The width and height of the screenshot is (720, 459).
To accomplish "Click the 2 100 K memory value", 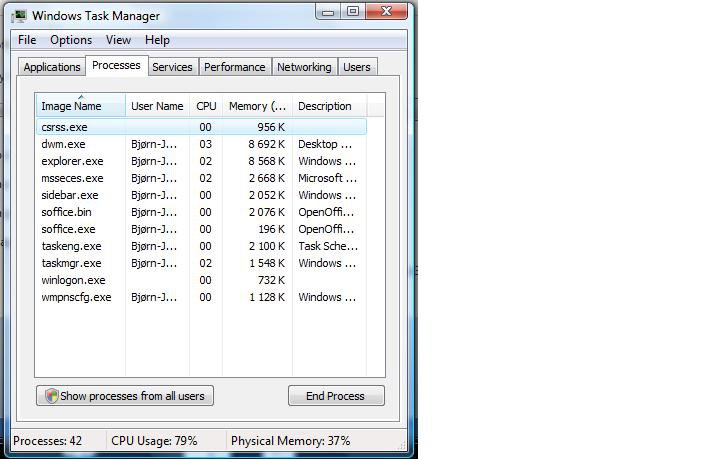I will (267, 246).
